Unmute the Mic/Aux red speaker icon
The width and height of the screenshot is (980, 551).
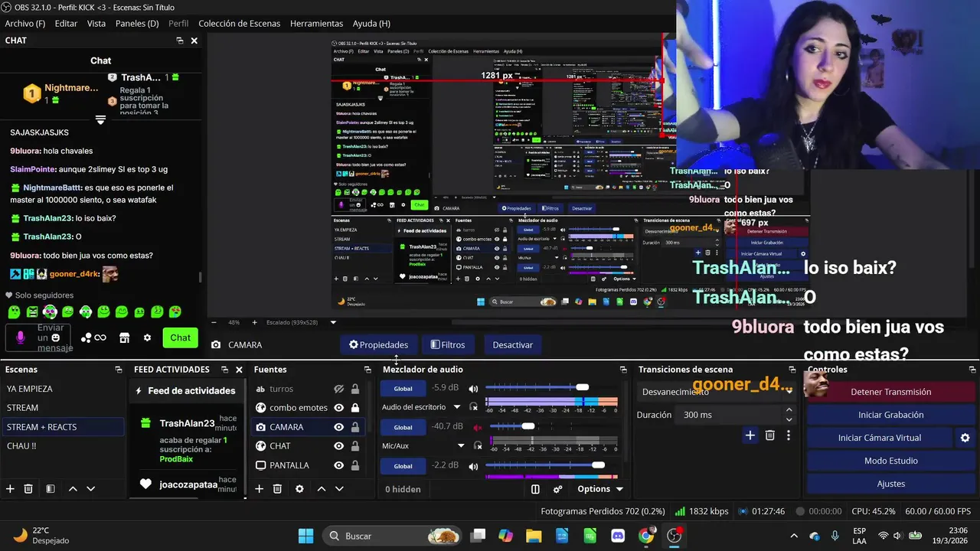[478, 427]
